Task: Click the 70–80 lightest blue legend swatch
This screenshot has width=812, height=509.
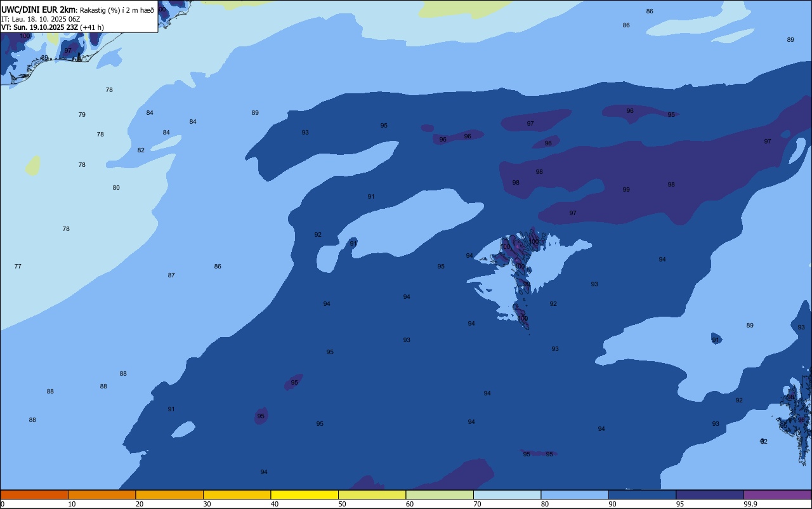Action: (507, 494)
